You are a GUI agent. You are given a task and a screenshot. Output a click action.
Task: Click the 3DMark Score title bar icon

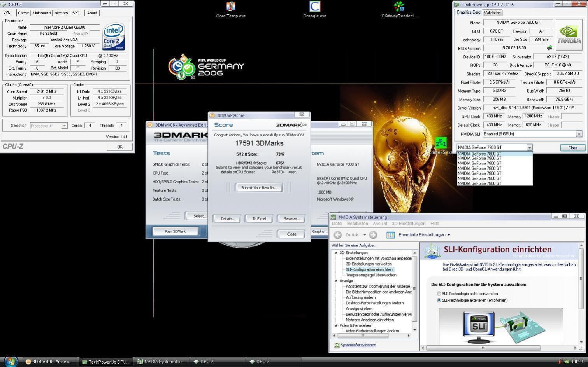pyautogui.click(x=212, y=115)
